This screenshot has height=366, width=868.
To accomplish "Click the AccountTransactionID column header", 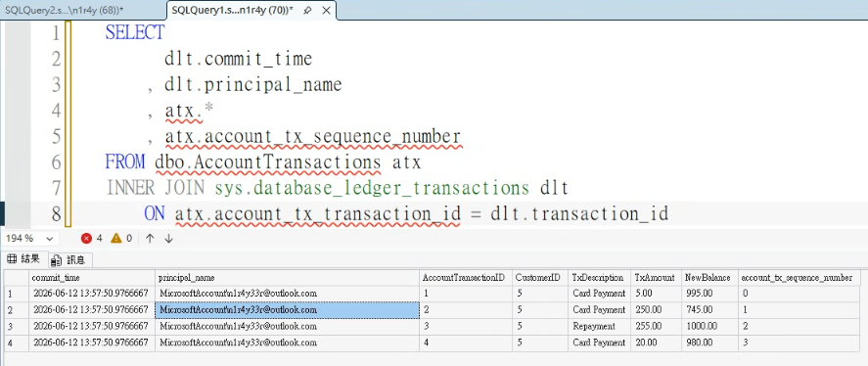I will pos(465,277).
